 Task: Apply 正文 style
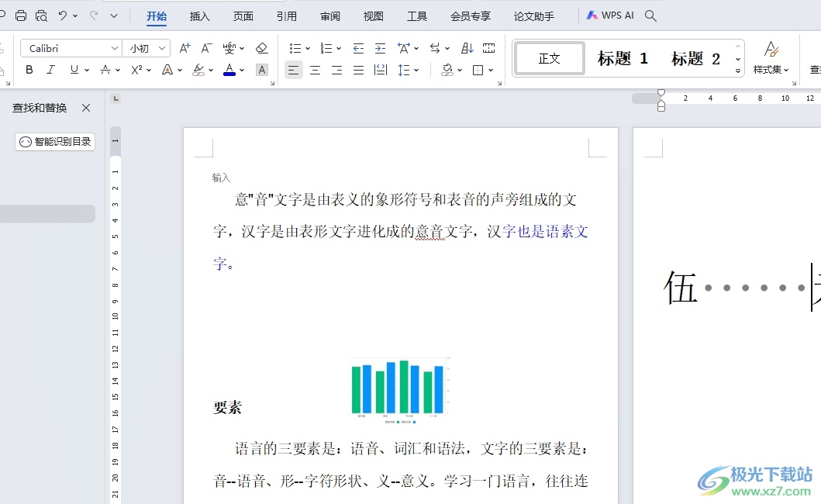(x=550, y=58)
